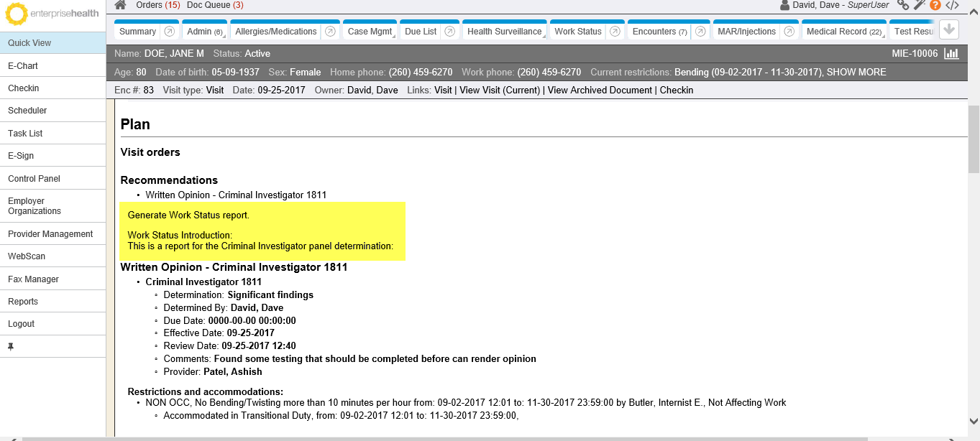
Task: Open the orange help question mark icon
Action: 935,5
